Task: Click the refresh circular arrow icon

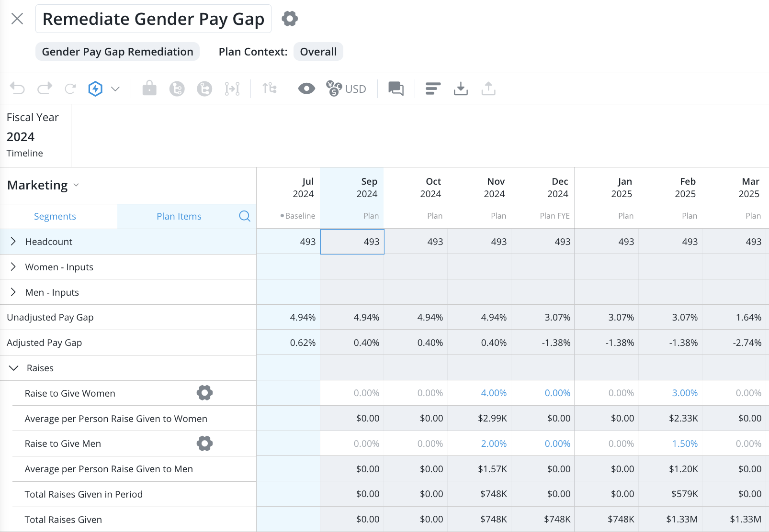Action: tap(70, 89)
